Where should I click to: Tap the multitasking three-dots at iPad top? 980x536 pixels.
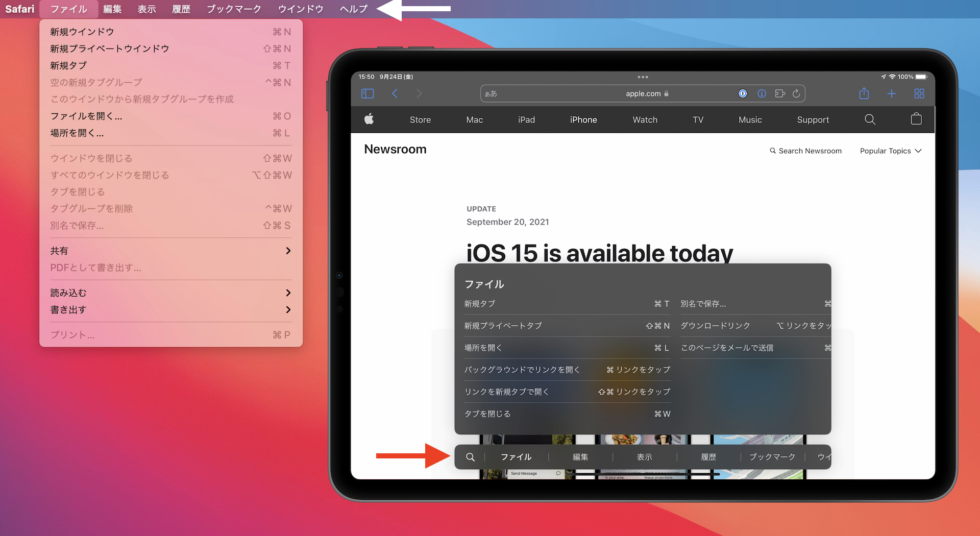pos(643,77)
